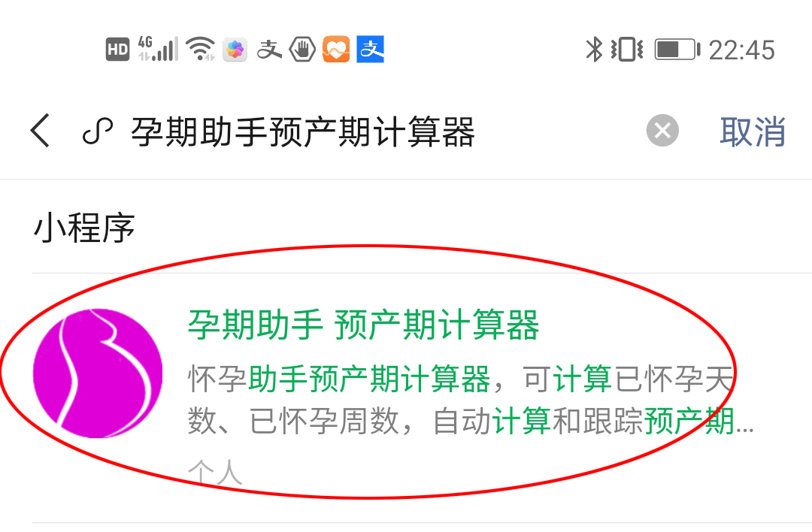Image resolution: width=812 pixels, height=532 pixels.
Task: Tap the 小程序 section header
Action: [x=84, y=228]
